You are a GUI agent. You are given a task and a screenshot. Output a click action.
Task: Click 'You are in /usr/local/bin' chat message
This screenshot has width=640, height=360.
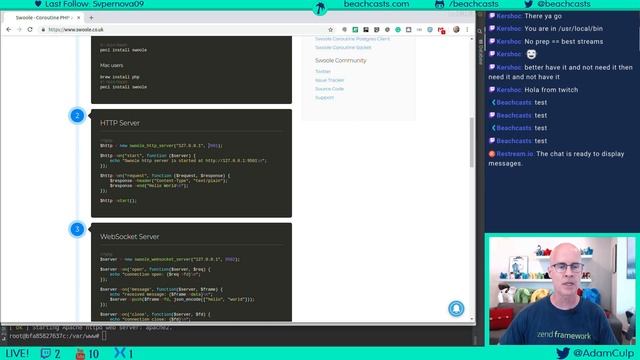(563, 29)
